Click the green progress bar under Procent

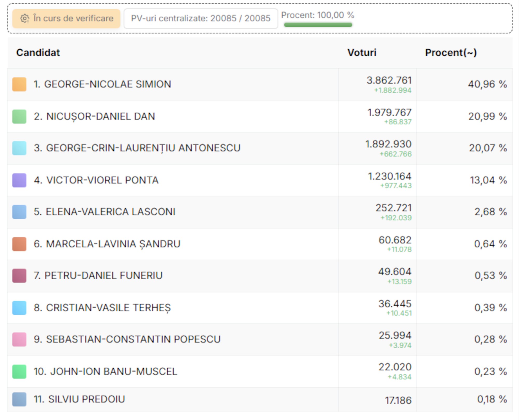pyautogui.click(x=318, y=25)
